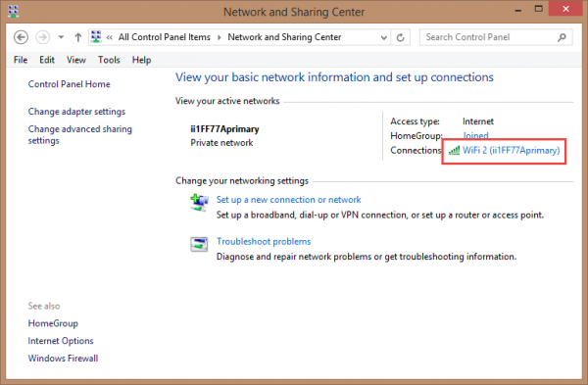Open the Help menu
Screen dimensions: 588x385
pos(141,60)
